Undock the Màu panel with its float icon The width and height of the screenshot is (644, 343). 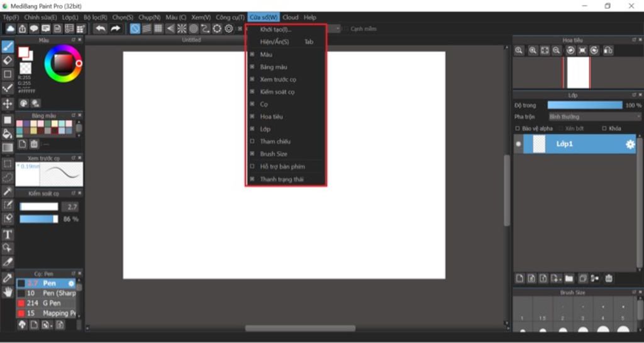coord(74,40)
